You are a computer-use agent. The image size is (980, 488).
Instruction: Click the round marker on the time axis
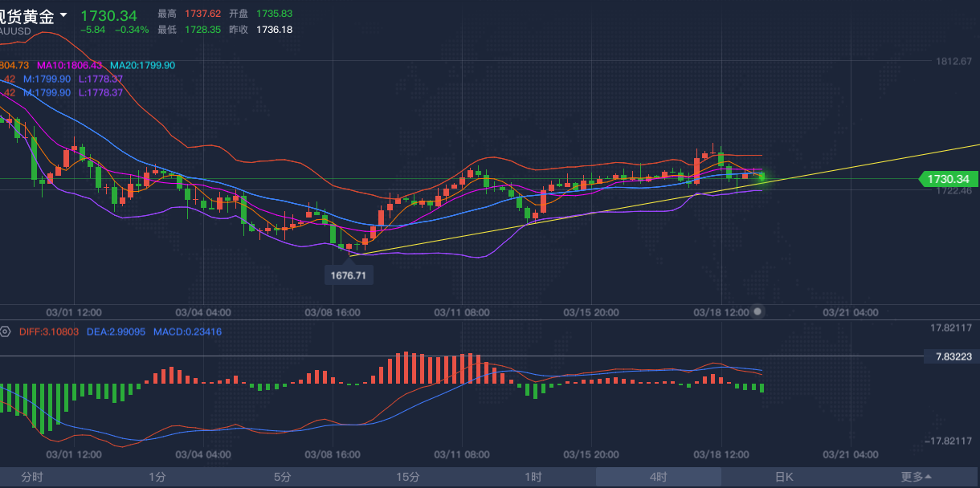pos(758,311)
